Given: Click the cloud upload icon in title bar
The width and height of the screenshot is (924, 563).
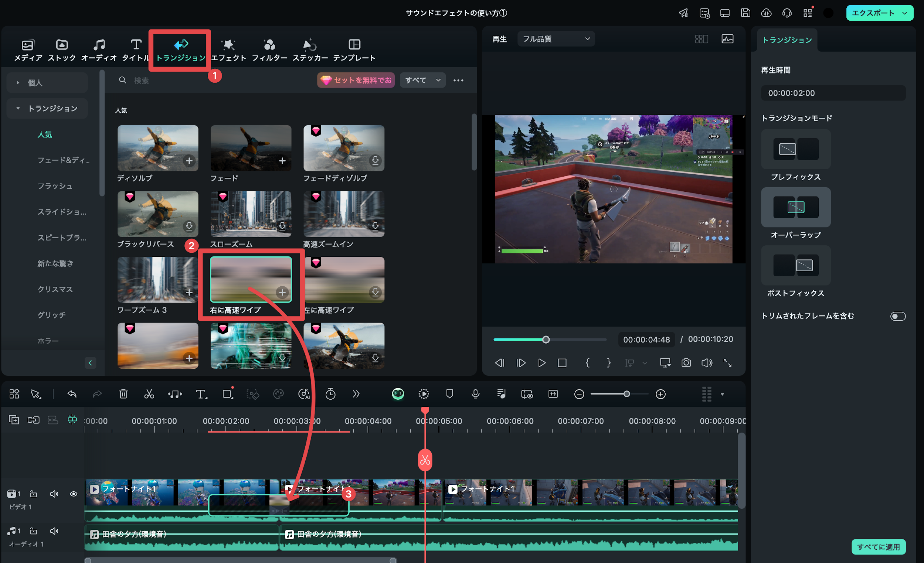Looking at the screenshot, I should coord(766,13).
